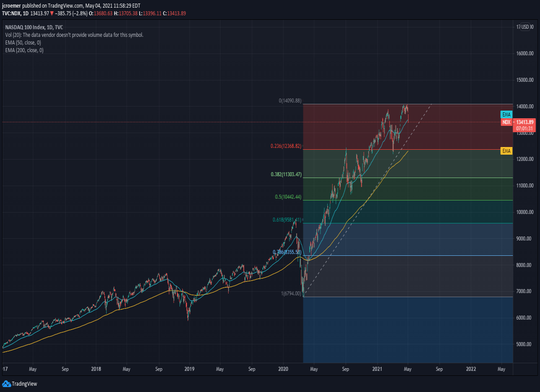Click the TVC:NDX, 1D symbol header text

pos(15,13)
